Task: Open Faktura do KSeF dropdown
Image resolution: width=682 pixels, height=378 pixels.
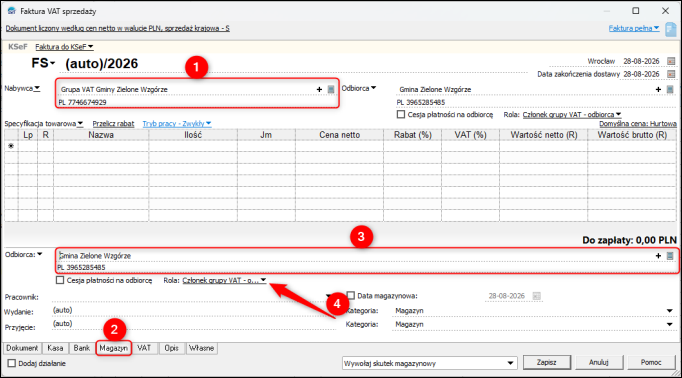Action: pyautogui.click(x=64, y=47)
